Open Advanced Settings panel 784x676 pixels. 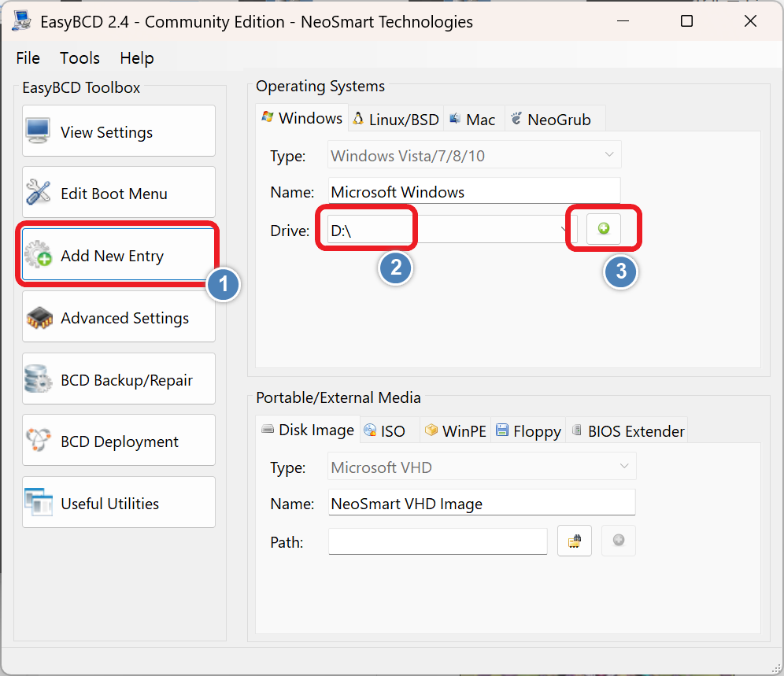tap(119, 318)
